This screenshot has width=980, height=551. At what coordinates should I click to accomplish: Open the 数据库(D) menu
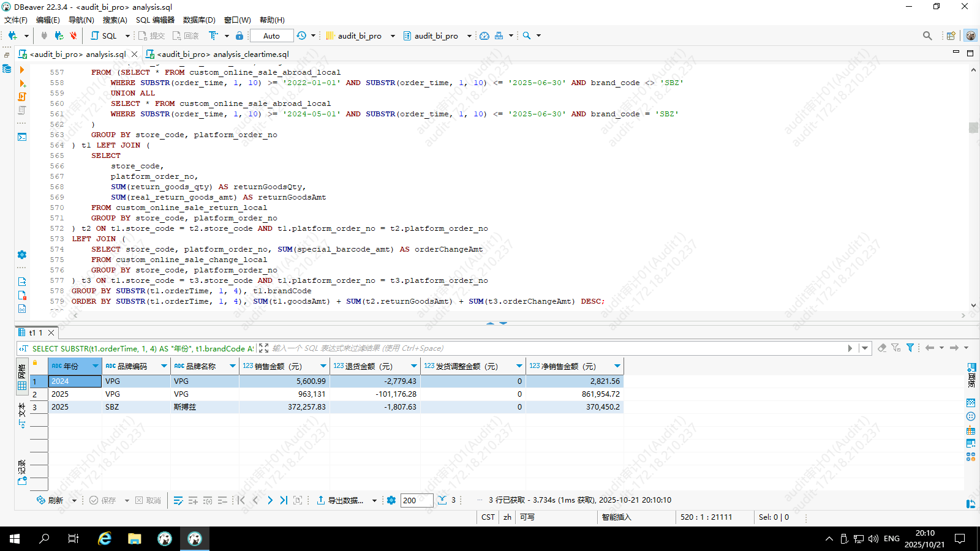[199, 20]
